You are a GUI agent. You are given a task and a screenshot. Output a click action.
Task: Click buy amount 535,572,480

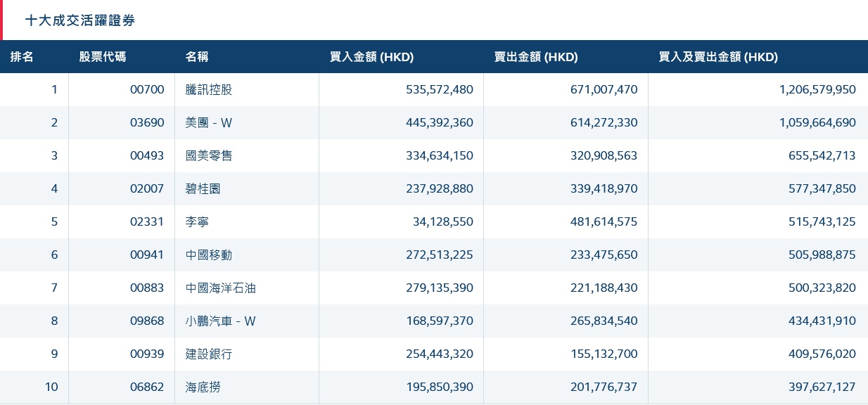click(440, 89)
